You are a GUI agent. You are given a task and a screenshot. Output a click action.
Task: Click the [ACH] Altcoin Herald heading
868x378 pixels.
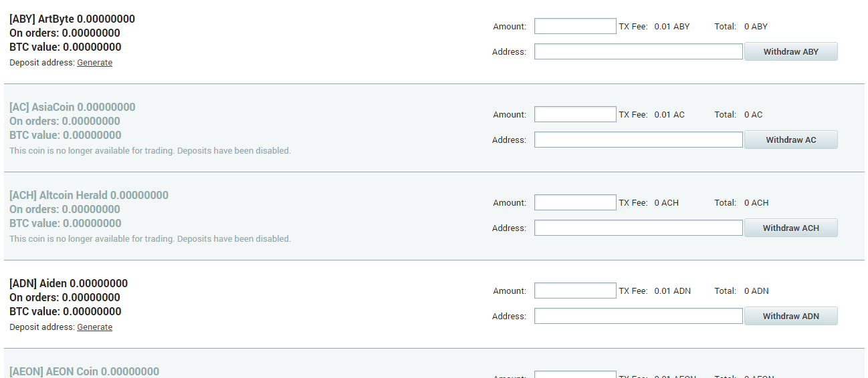coord(89,195)
